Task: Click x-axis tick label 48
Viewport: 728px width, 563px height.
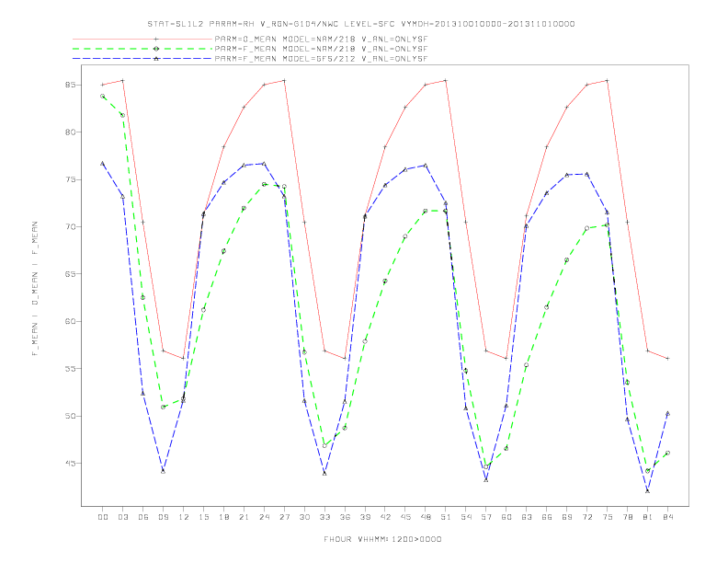Action: [426, 517]
